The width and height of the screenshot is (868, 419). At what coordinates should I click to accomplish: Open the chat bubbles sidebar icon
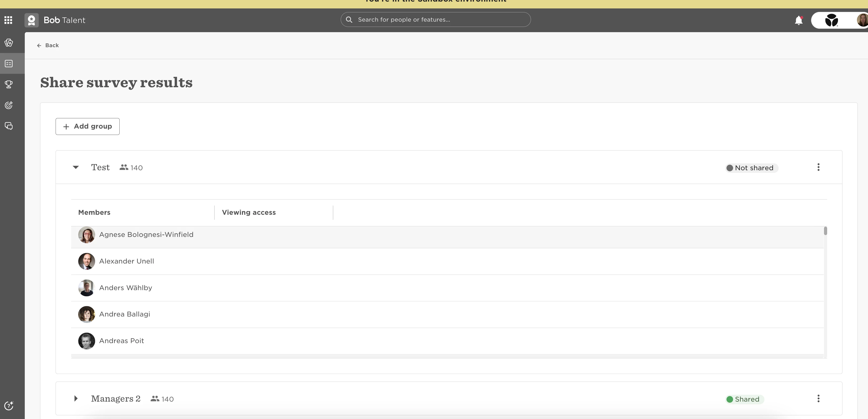pyautogui.click(x=9, y=126)
